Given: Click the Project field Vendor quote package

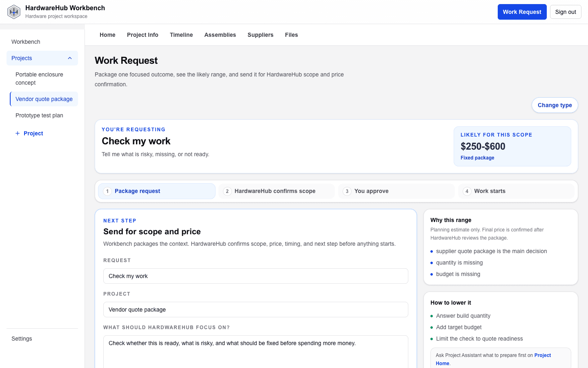Looking at the screenshot, I should [256, 310].
